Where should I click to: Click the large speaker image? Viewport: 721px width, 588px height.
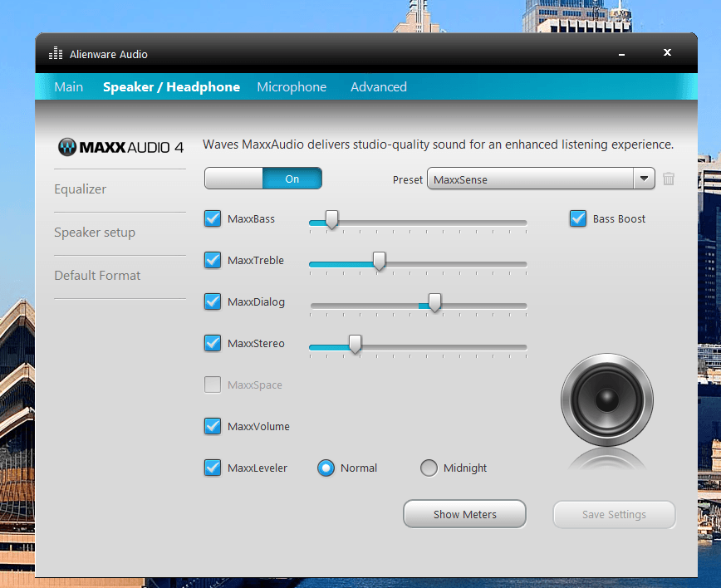click(x=606, y=400)
